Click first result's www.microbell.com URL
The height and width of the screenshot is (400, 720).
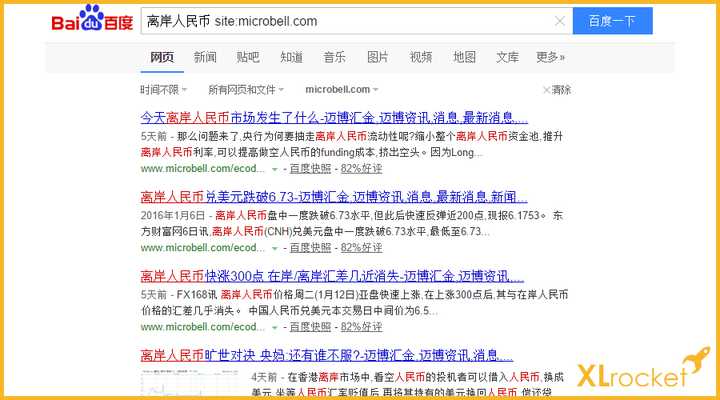coord(202,169)
